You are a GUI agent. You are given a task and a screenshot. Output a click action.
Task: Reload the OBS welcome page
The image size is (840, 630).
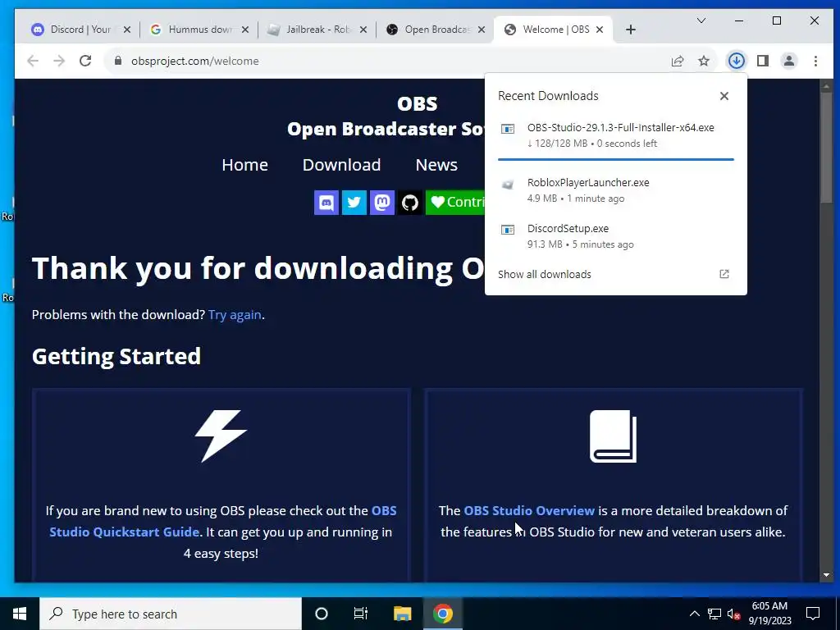[85, 61]
